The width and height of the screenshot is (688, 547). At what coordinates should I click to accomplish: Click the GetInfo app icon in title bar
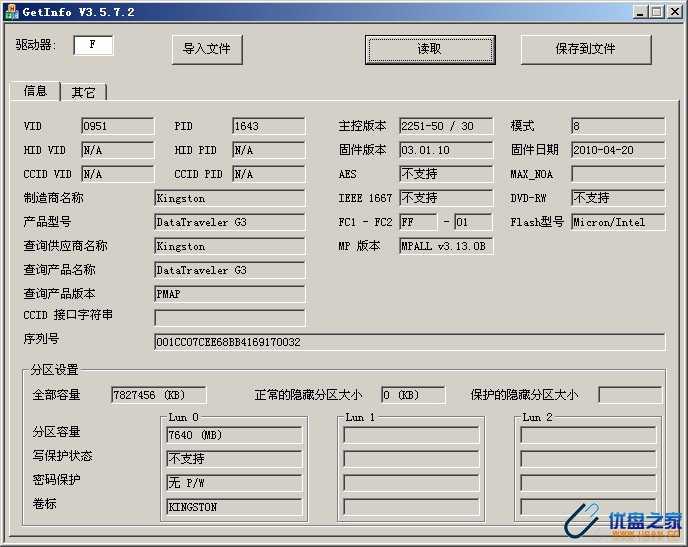click(x=11, y=12)
